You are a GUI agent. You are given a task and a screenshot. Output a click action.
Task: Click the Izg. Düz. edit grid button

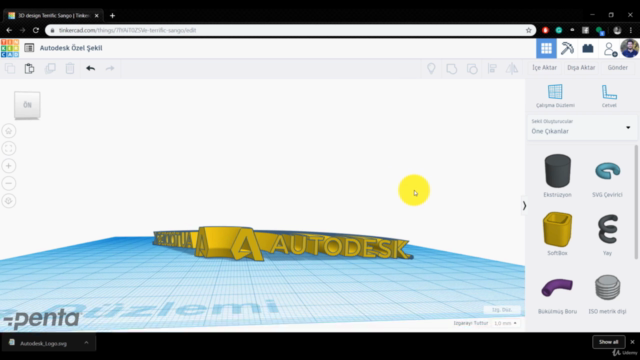pyautogui.click(x=502, y=310)
